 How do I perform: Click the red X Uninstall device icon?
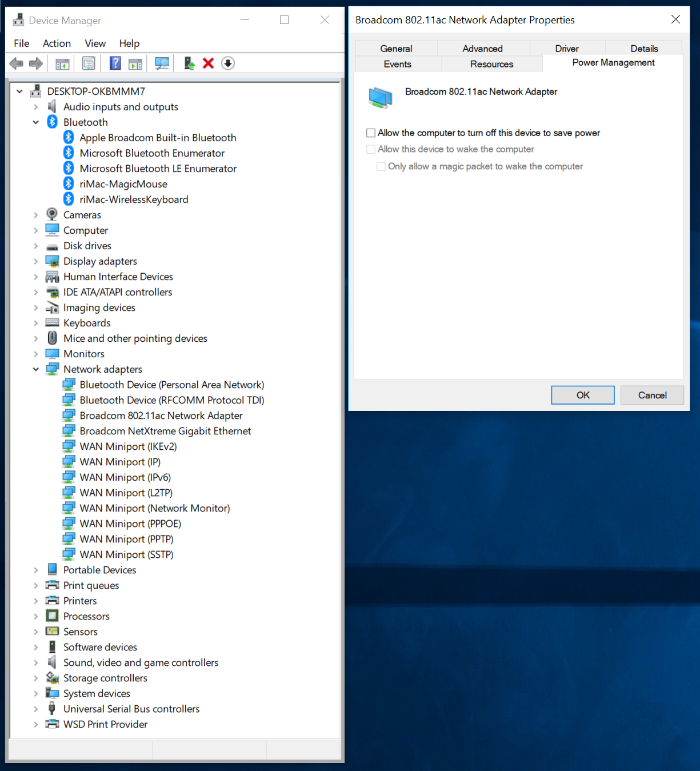click(x=208, y=63)
